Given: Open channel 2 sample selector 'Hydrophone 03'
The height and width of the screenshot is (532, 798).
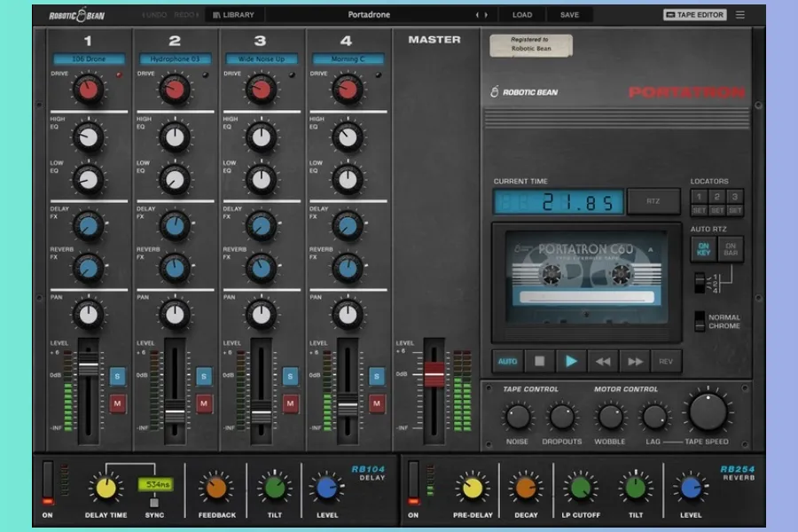Looking at the screenshot, I should pos(175,59).
